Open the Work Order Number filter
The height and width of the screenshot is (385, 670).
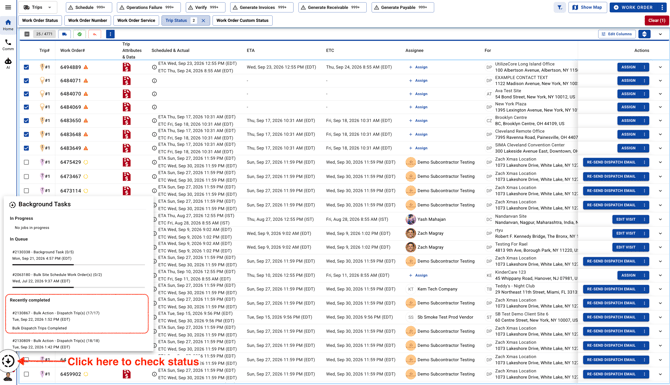[x=88, y=21]
